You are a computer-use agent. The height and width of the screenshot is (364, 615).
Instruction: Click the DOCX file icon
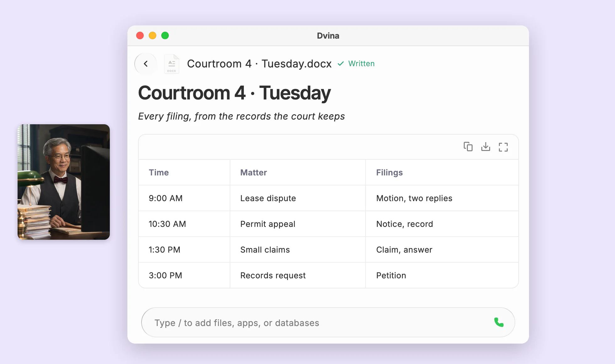[172, 64]
